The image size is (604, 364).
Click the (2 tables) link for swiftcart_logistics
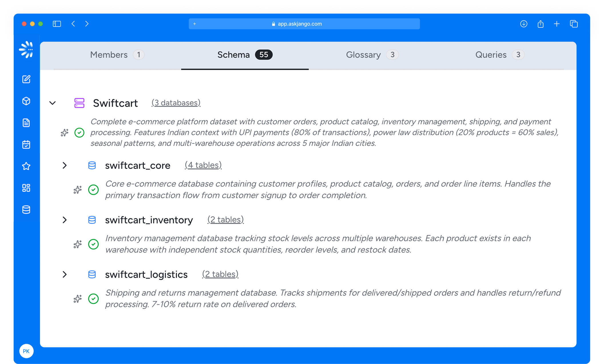point(220,274)
